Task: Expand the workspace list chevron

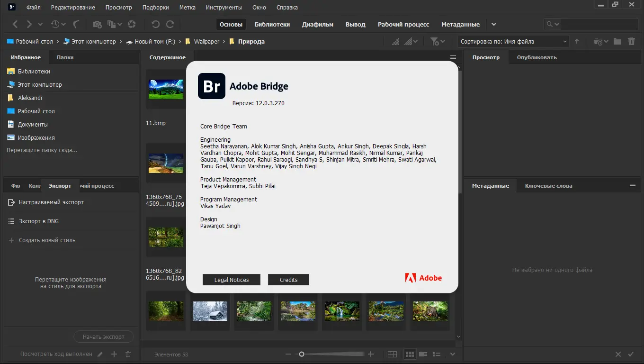Action: 494,24
